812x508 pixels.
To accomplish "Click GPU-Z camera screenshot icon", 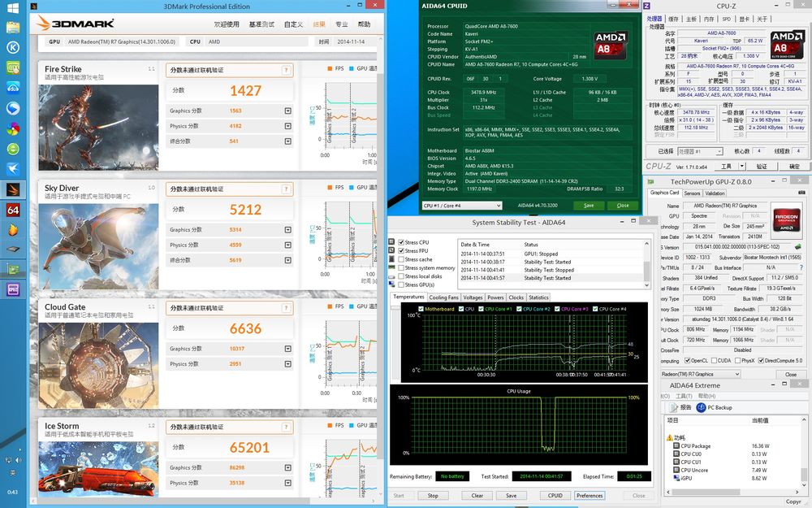I will pos(801,193).
